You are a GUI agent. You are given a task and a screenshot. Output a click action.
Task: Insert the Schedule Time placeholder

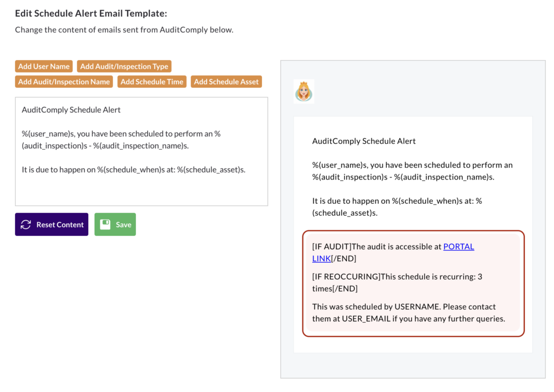(x=152, y=82)
